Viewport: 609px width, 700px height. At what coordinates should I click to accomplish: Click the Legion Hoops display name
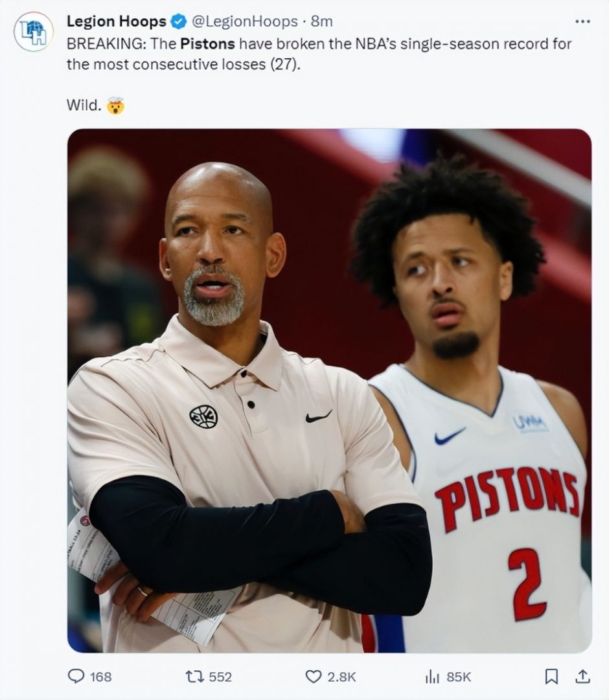(x=116, y=21)
